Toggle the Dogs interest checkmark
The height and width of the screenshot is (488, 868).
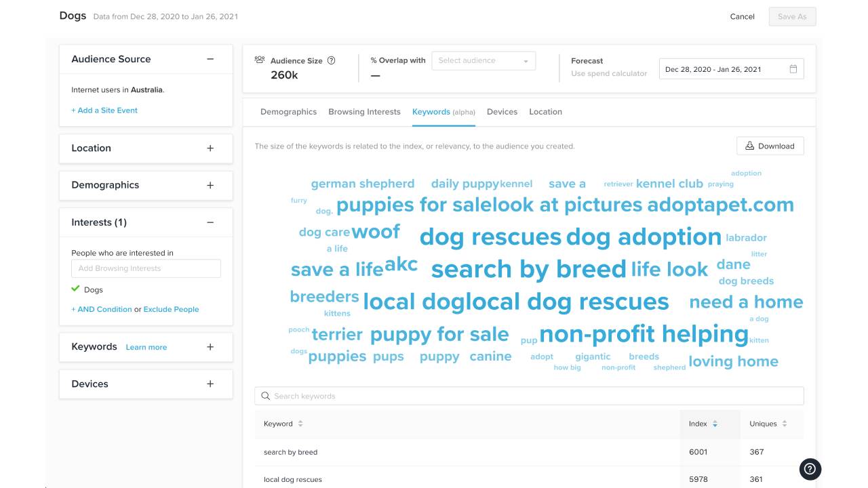(x=76, y=289)
